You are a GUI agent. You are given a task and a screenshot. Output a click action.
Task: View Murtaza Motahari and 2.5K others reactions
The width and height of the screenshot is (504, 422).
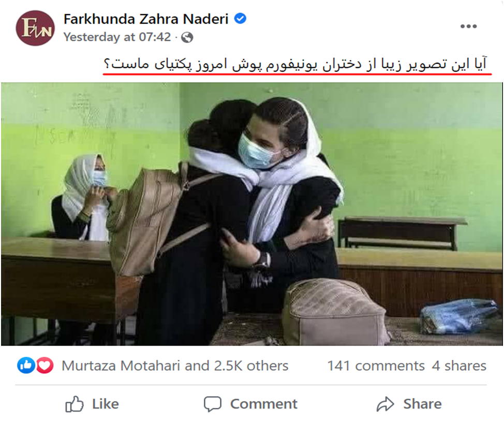pyautogui.click(x=175, y=366)
